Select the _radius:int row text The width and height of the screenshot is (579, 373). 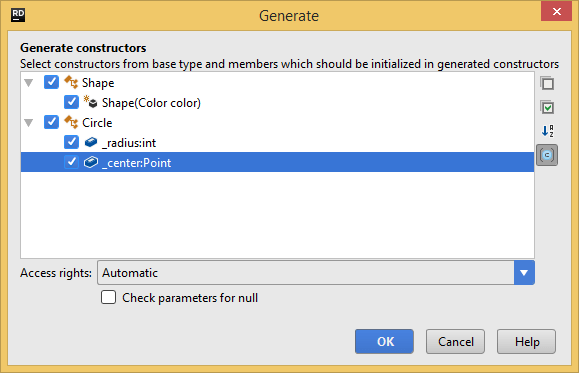tap(129, 143)
